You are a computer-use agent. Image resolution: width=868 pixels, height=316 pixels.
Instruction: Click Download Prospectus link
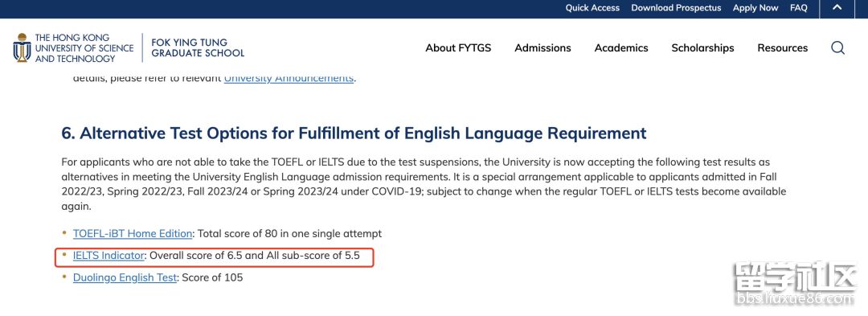click(x=676, y=8)
